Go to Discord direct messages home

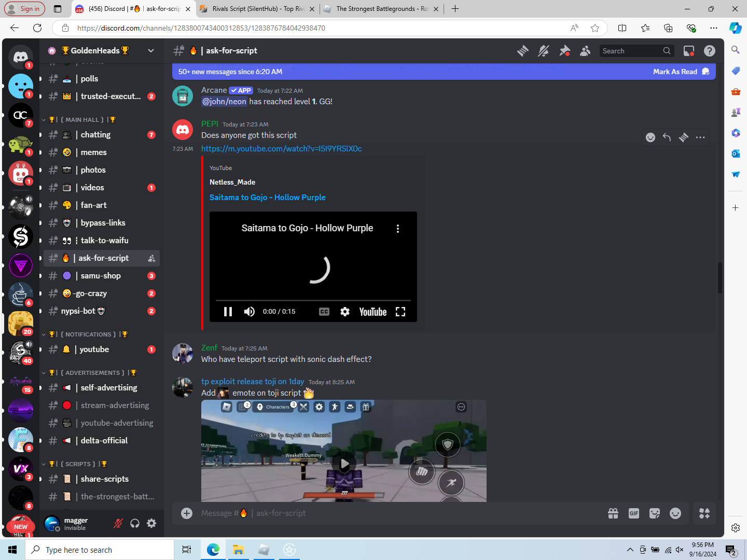(x=21, y=57)
